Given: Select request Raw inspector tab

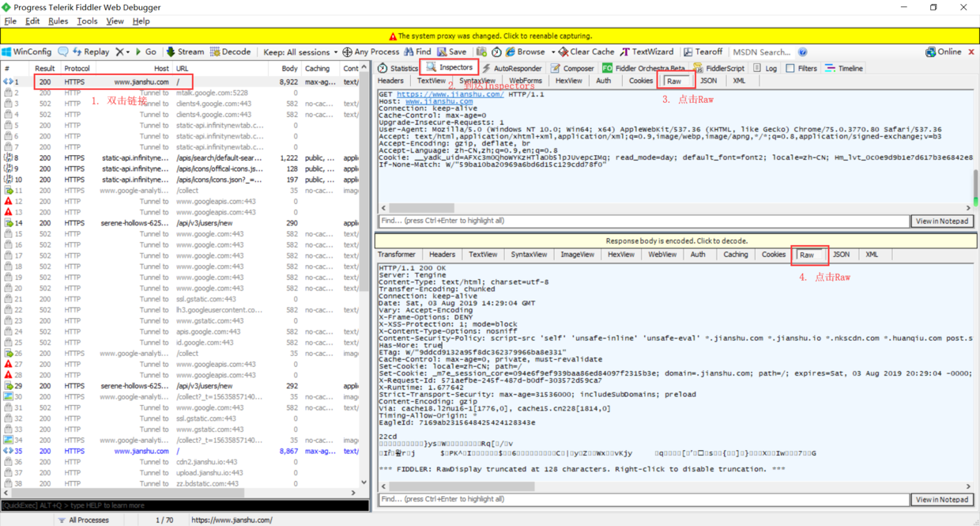Looking at the screenshot, I should [x=674, y=81].
